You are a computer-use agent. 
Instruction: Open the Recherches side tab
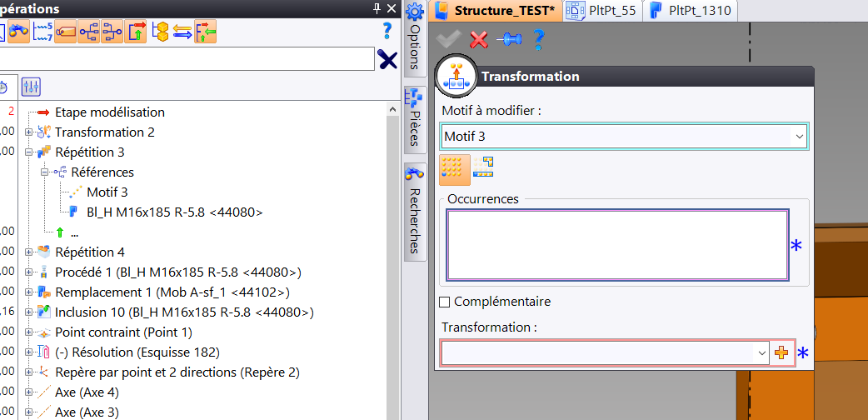pyautogui.click(x=415, y=212)
